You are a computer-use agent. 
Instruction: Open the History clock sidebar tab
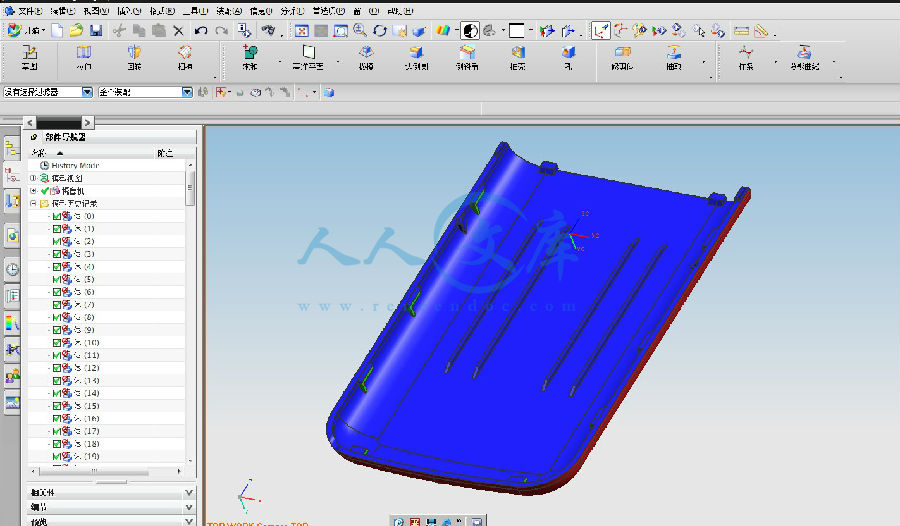click(x=11, y=269)
